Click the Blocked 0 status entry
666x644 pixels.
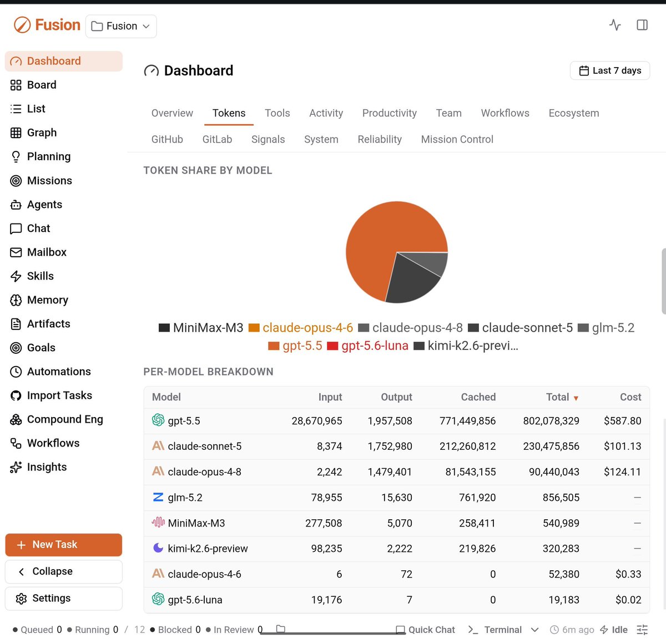[x=175, y=630]
